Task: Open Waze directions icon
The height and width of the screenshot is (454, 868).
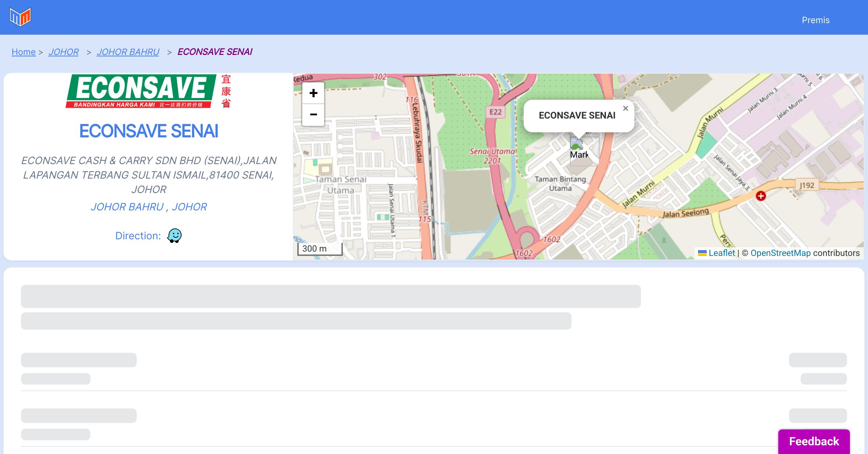Action: point(174,236)
